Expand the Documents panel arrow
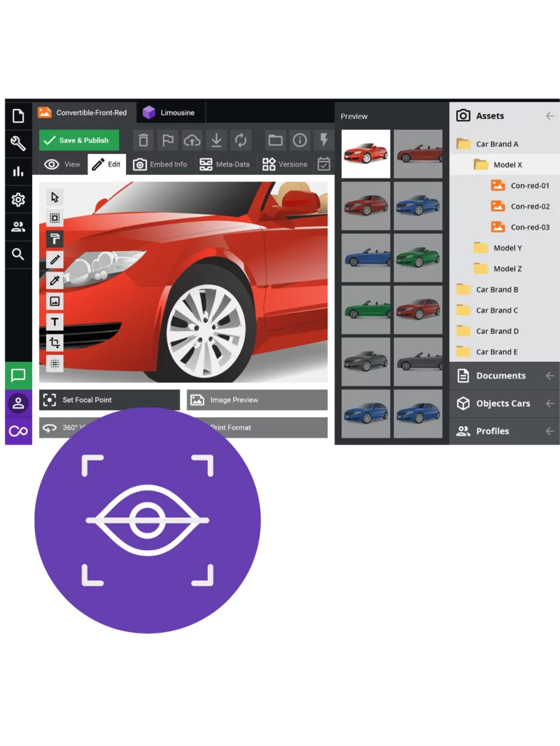560x746 pixels. coord(549,376)
